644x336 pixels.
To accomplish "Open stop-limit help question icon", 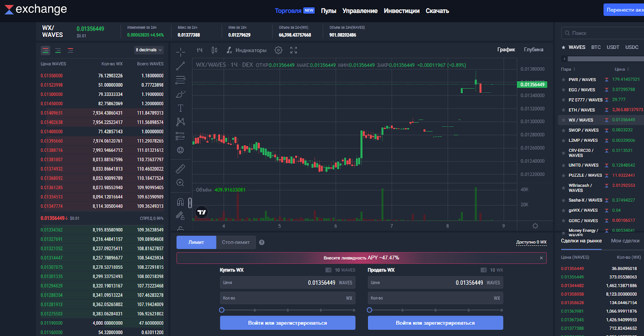I will pyautogui.click(x=262, y=242).
